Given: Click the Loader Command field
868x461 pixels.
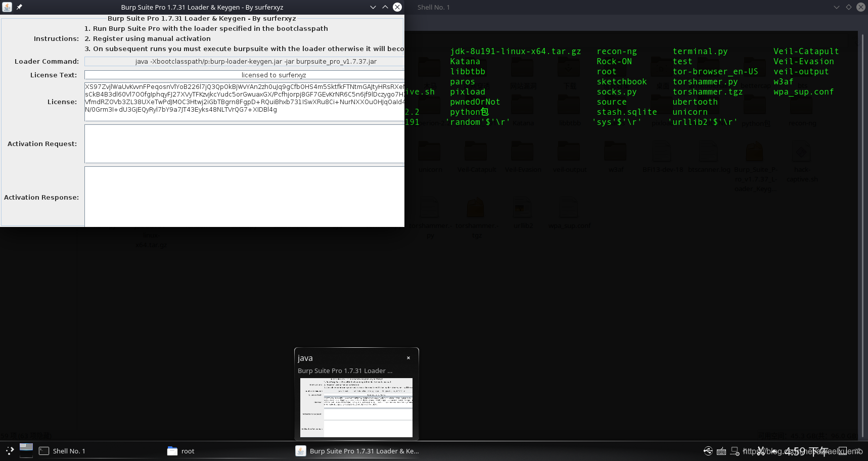Looking at the screenshot, I should [x=244, y=61].
